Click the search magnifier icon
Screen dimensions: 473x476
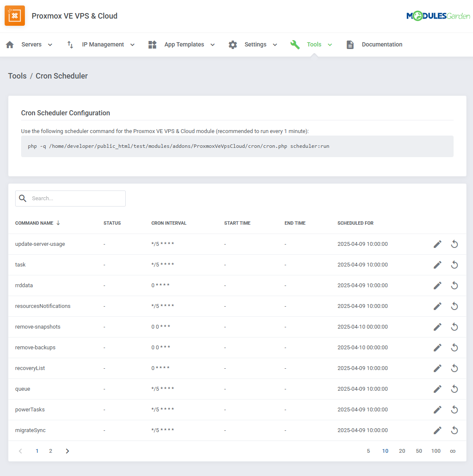point(23,198)
